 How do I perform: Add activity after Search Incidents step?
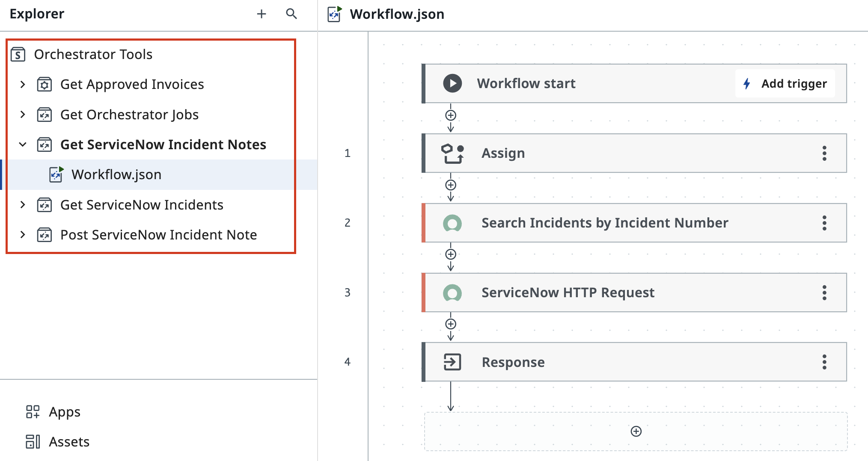click(451, 254)
